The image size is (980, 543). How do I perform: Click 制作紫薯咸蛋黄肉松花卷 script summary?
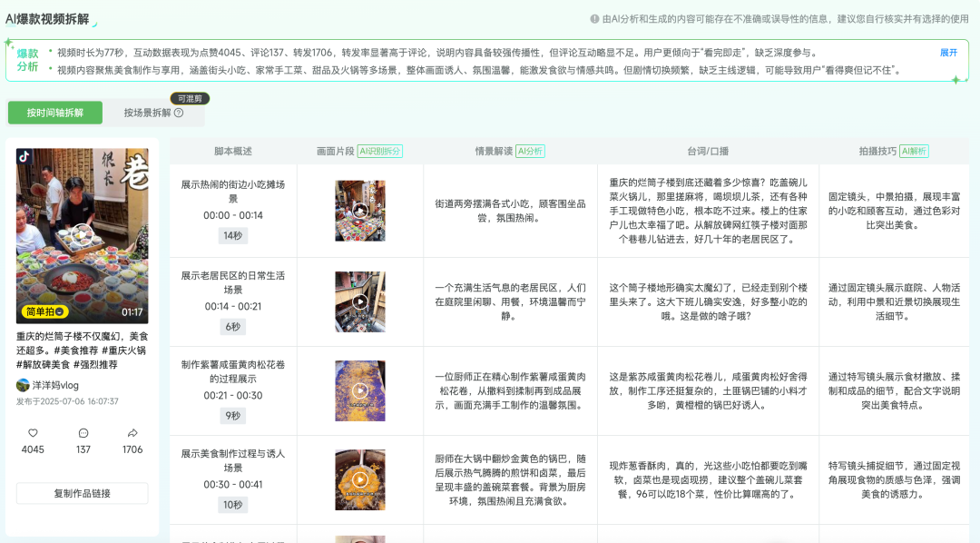point(233,371)
